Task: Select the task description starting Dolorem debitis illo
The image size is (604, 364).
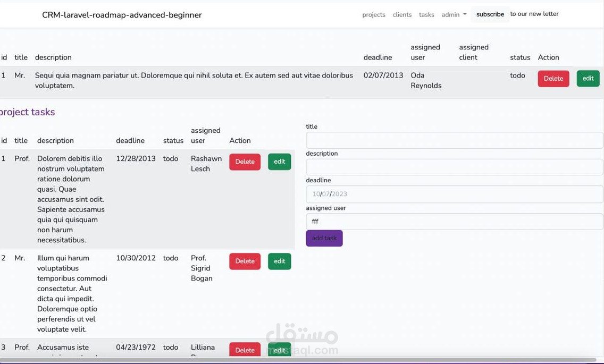Action: point(71,199)
